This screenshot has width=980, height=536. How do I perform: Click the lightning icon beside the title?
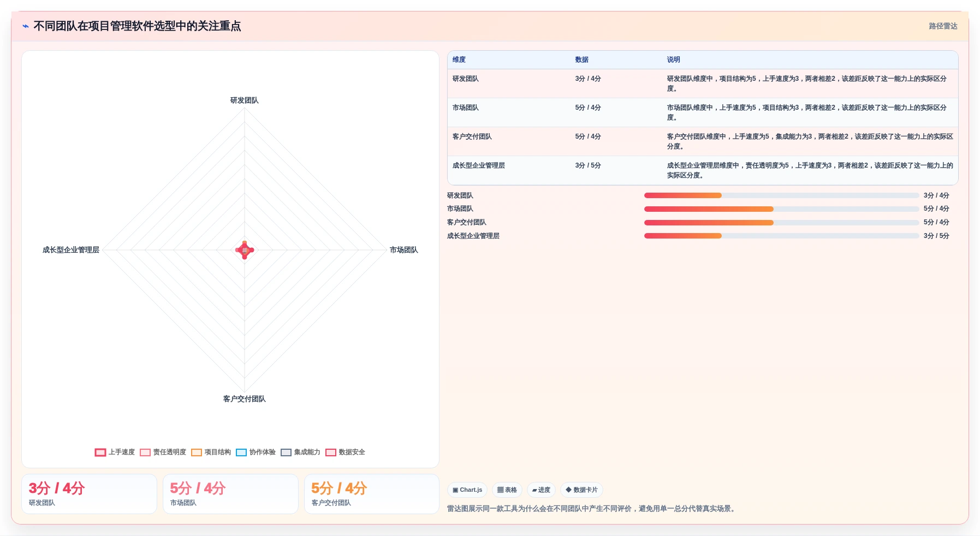point(26,26)
